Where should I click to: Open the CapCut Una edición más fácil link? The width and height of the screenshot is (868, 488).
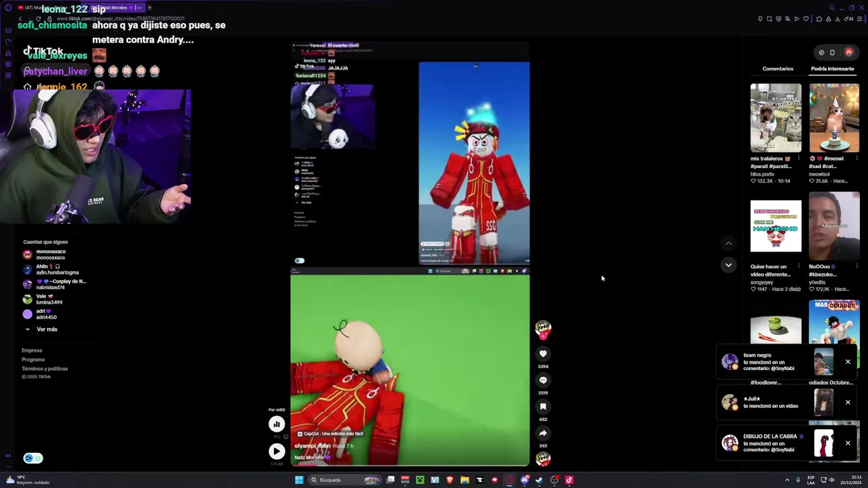pyautogui.click(x=331, y=434)
